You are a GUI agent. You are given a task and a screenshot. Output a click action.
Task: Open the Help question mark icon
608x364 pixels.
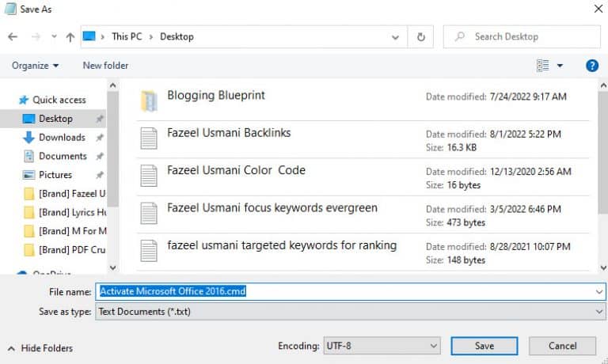point(591,66)
